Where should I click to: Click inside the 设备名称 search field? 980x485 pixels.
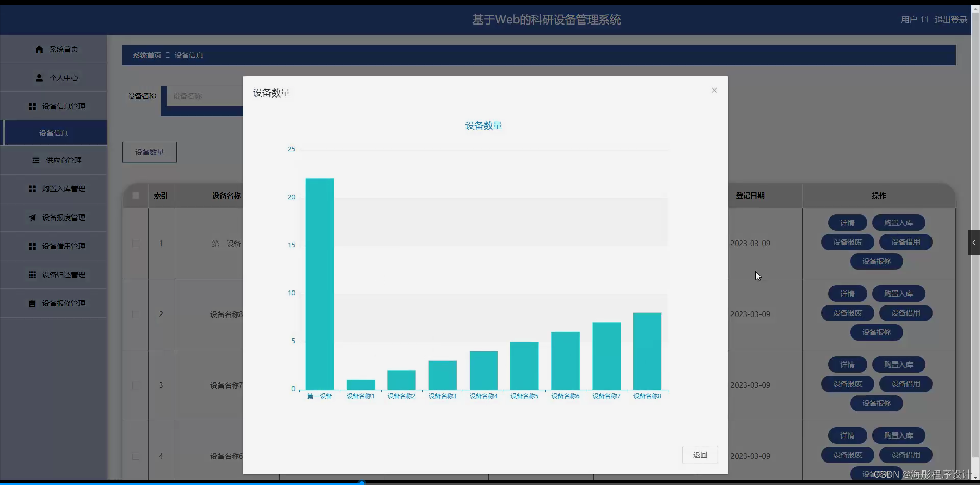tap(204, 95)
